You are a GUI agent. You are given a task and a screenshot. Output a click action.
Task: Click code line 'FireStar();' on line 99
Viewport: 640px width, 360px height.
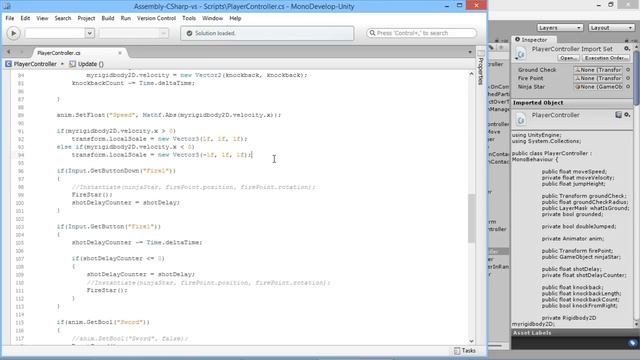pos(92,195)
